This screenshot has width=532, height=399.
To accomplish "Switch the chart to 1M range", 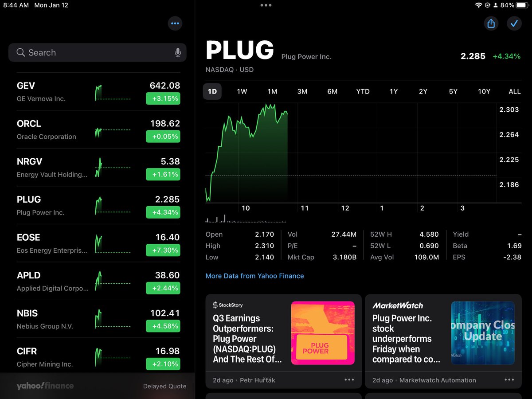I will [x=272, y=91].
